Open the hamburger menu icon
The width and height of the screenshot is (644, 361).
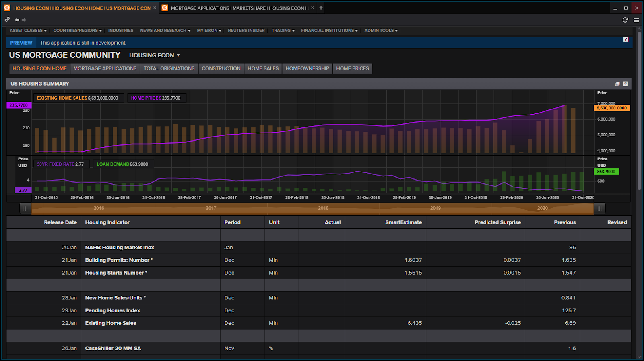636,20
